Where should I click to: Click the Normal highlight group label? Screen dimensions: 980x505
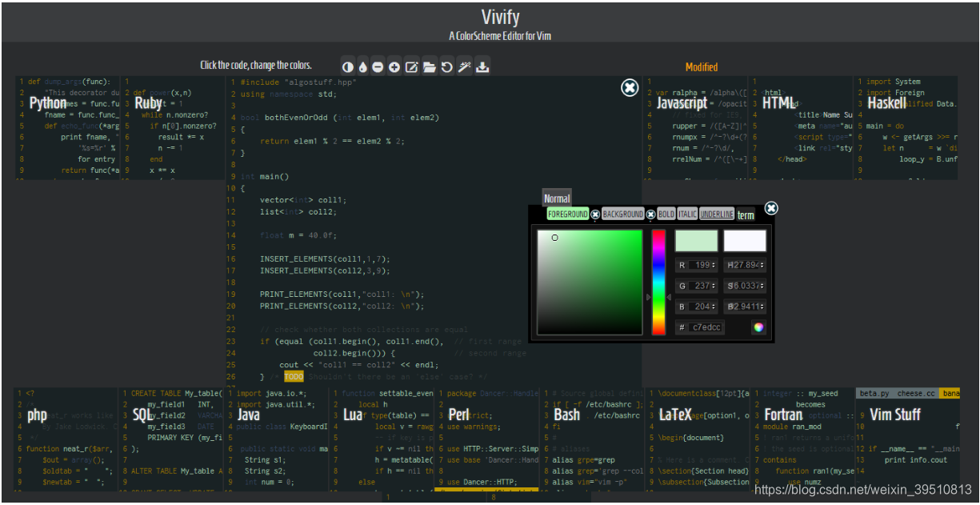coord(557,198)
